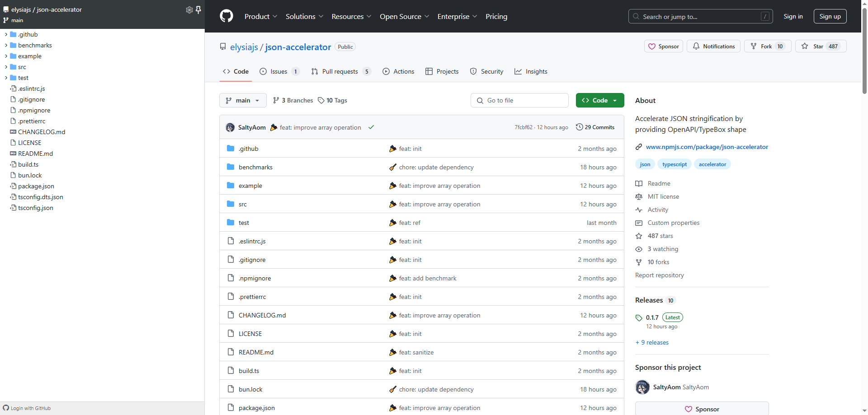
Task: Open the main branch dropdown
Action: click(243, 100)
